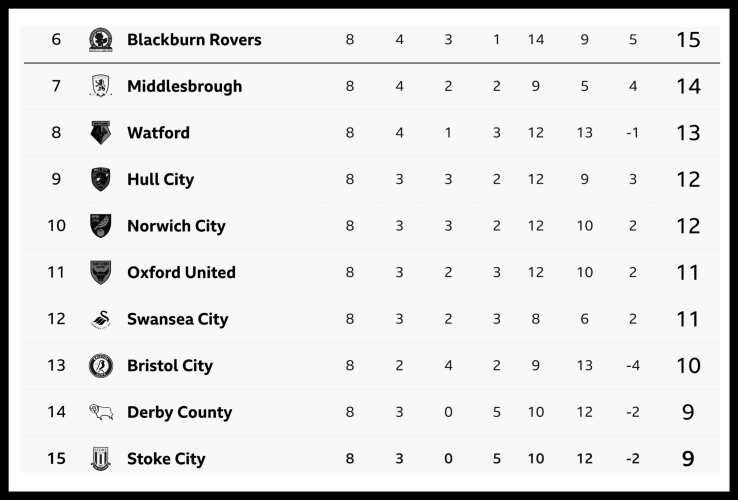Click the Watford club badge

tap(100, 133)
